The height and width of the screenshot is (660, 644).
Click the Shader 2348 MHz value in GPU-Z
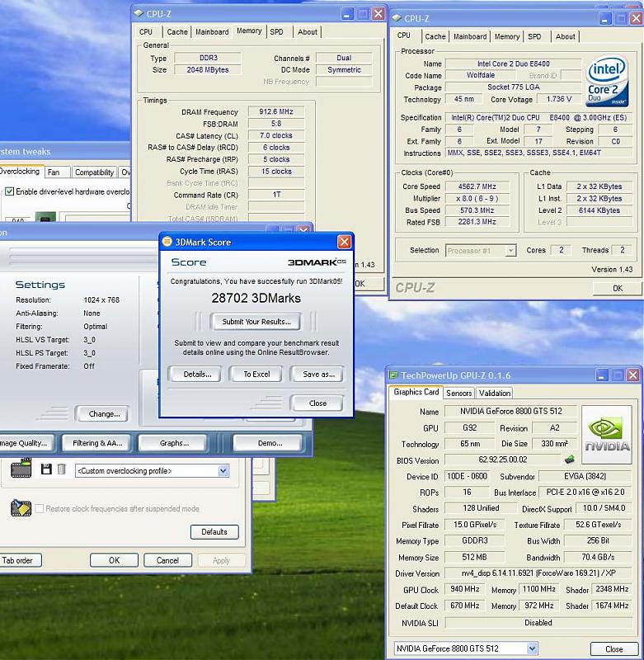click(612, 589)
